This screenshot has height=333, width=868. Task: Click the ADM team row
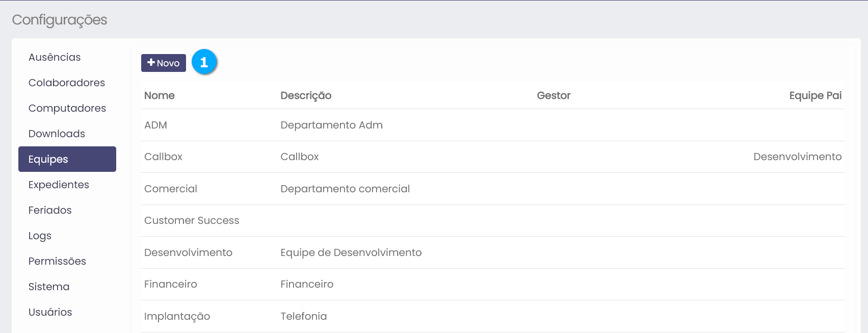(x=155, y=125)
